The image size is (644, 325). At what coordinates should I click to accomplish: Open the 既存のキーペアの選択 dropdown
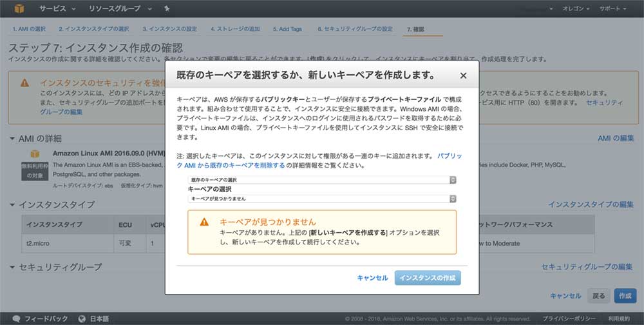click(x=322, y=180)
